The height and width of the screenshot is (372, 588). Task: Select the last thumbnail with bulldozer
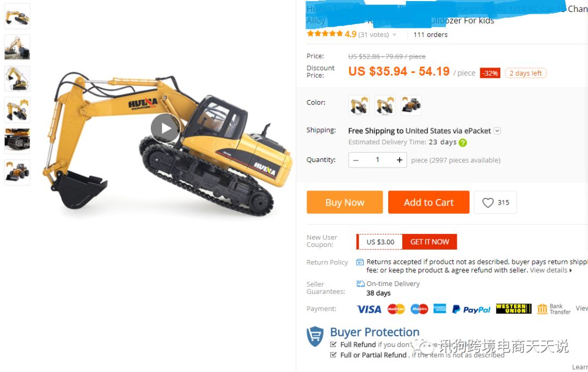(x=17, y=172)
